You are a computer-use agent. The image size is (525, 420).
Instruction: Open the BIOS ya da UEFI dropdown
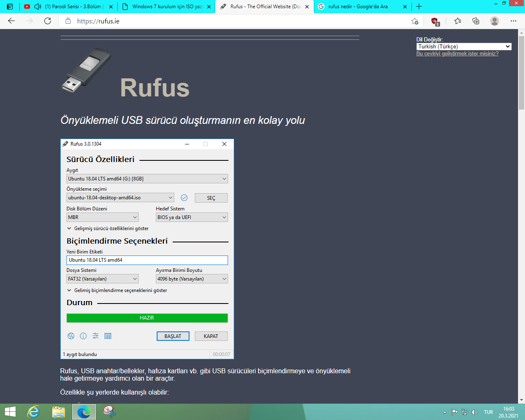tap(192, 217)
